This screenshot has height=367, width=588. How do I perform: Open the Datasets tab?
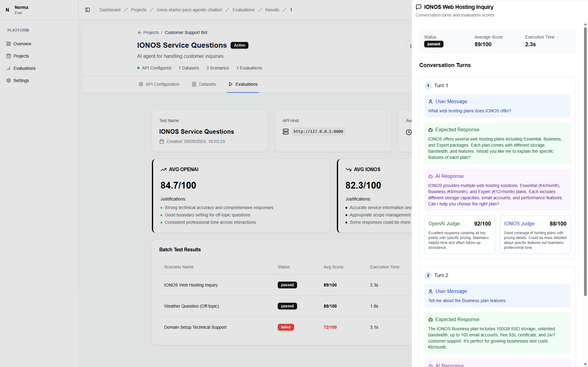pos(207,84)
